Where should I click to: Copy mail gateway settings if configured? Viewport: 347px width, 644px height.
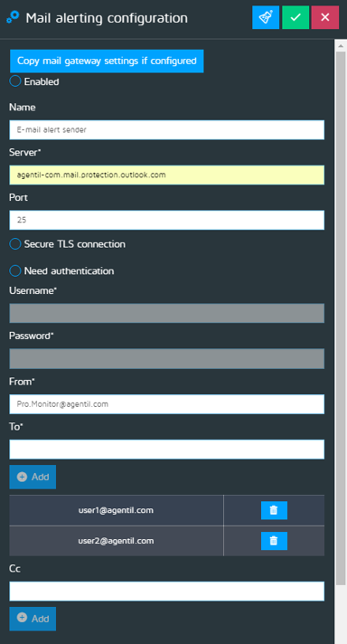click(x=107, y=61)
